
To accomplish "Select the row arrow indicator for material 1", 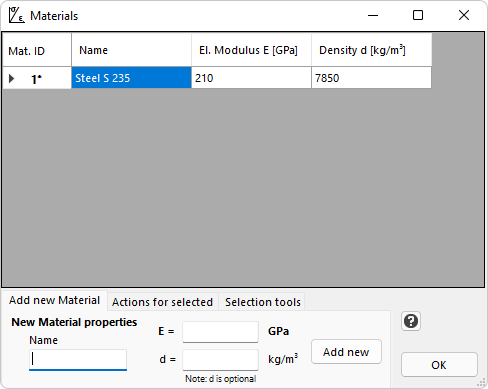I will 12,79.
